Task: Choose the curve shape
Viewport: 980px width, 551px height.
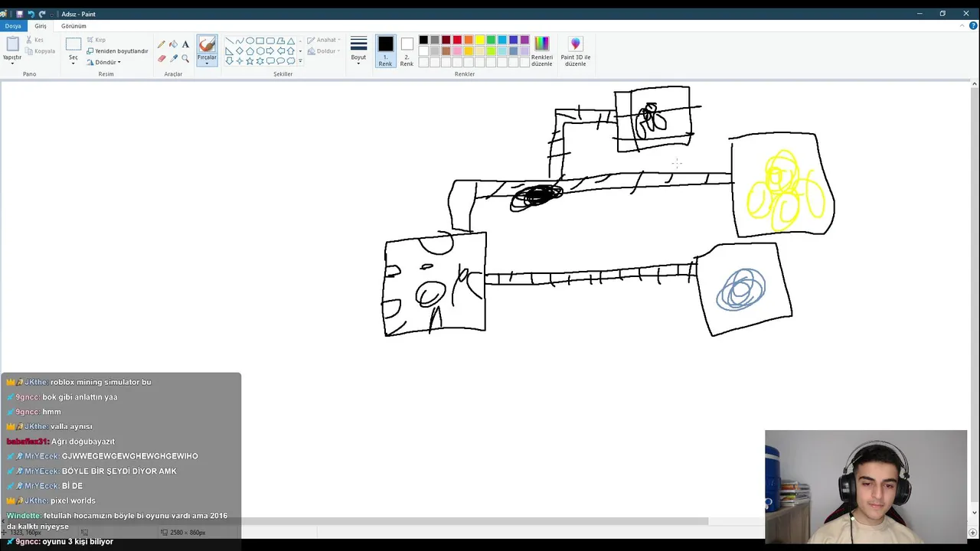Action: coord(240,41)
